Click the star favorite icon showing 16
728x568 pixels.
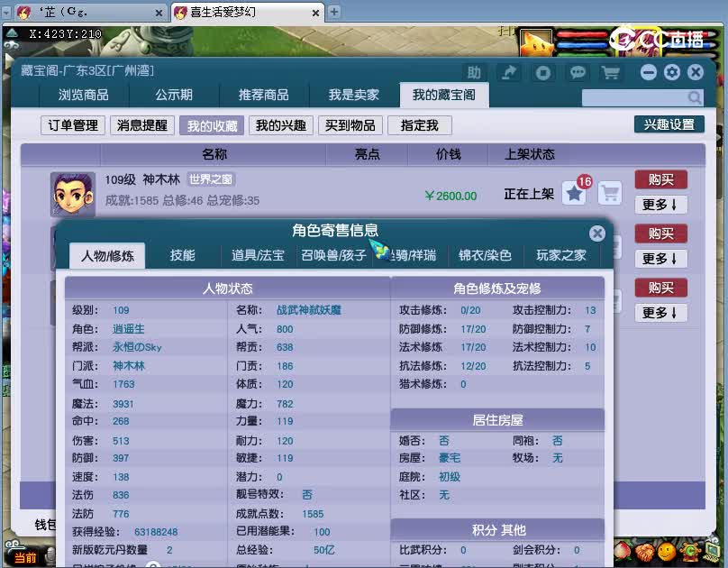(x=574, y=191)
